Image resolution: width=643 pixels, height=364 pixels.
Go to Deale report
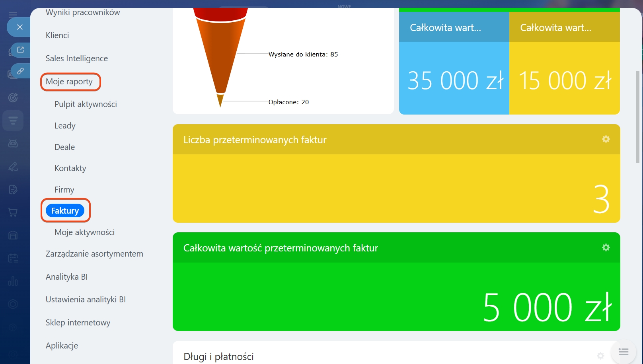pyautogui.click(x=64, y=147)
